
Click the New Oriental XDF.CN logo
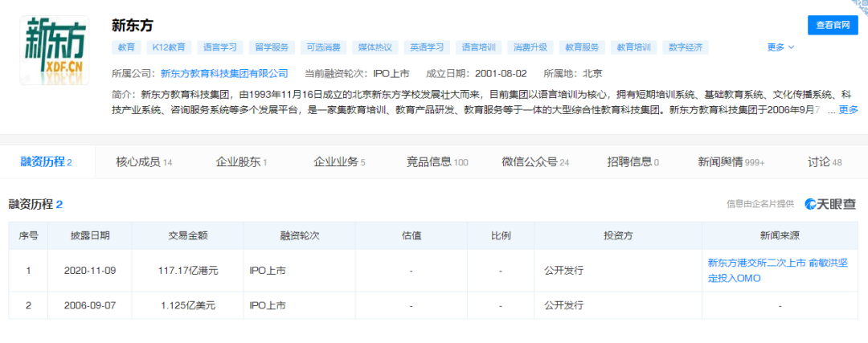coord(54,49)
